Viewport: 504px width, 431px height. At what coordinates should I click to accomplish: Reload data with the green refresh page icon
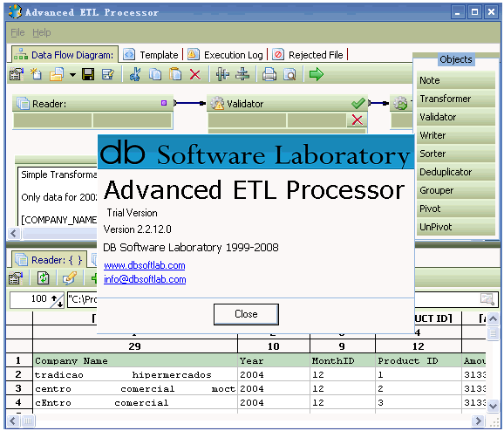pos(43,278)
